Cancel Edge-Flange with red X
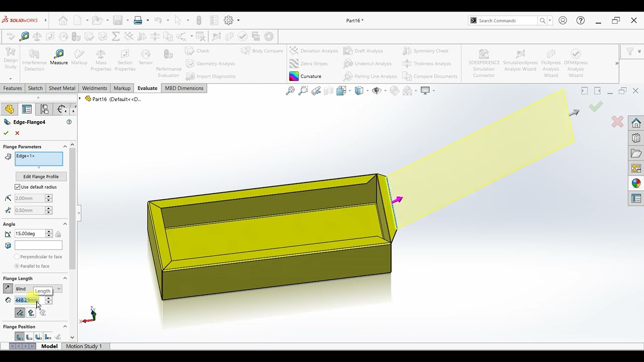This screenshot has height=362, width=644. (17, 133)
